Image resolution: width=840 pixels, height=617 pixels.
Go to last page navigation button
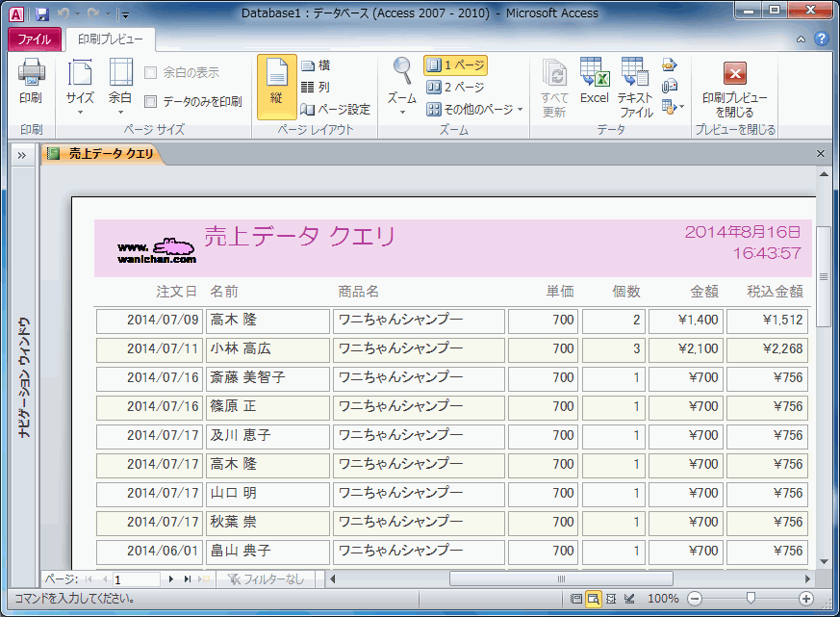(x=188, y=578)
